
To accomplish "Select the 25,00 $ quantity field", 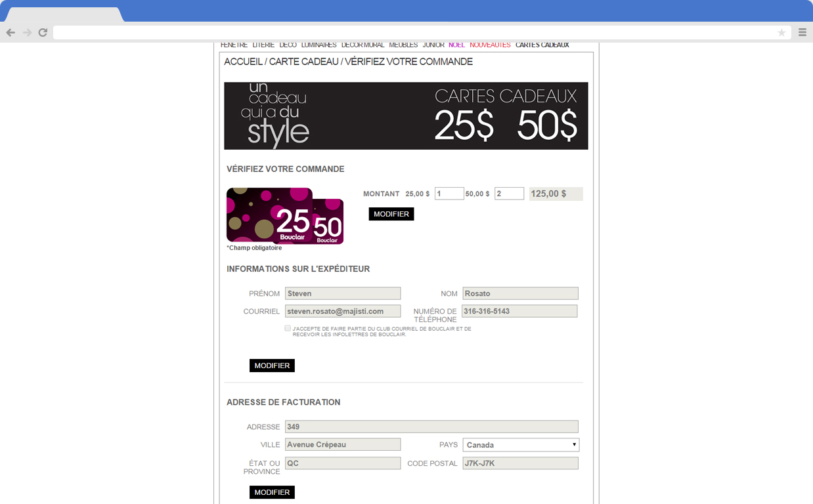I will click(x=449, y=193).
